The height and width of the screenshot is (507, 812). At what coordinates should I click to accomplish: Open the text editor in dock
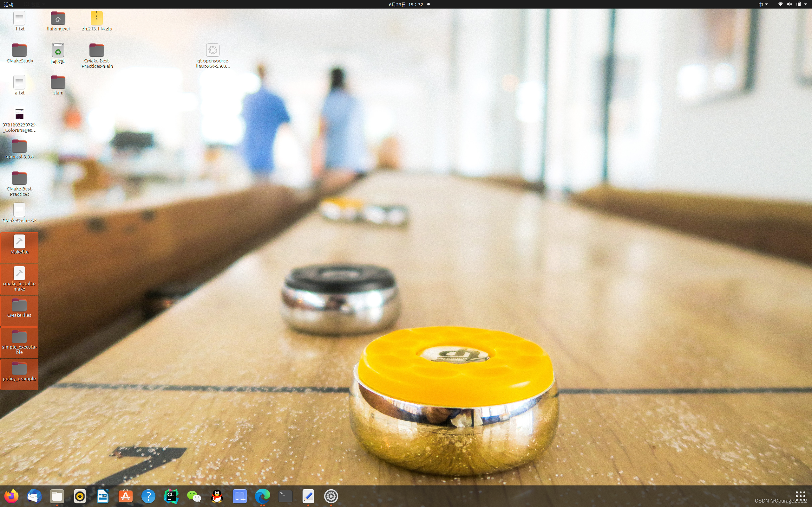tap(308, 496)
